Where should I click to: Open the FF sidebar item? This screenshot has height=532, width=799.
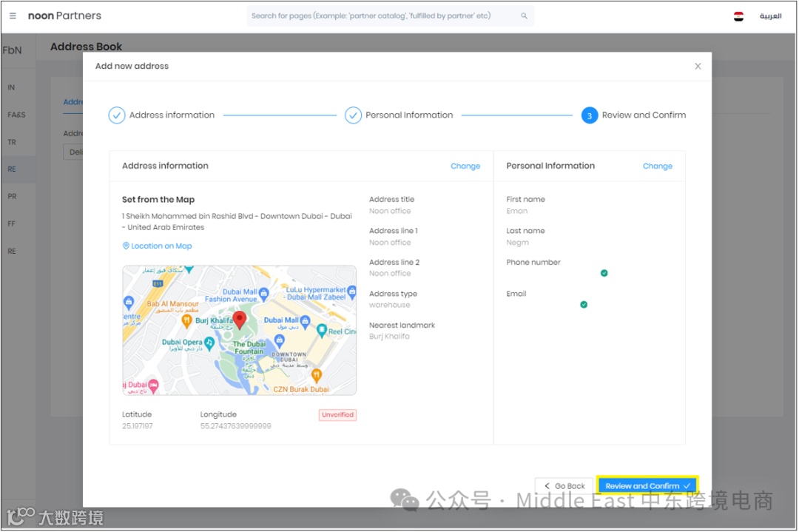click(x=11, y=223)
